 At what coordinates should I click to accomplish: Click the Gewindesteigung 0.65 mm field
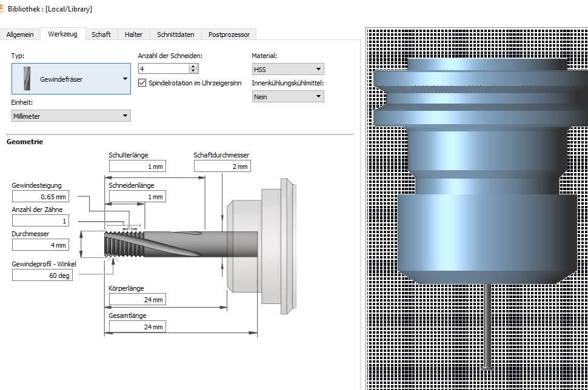(x=40, y=196)
